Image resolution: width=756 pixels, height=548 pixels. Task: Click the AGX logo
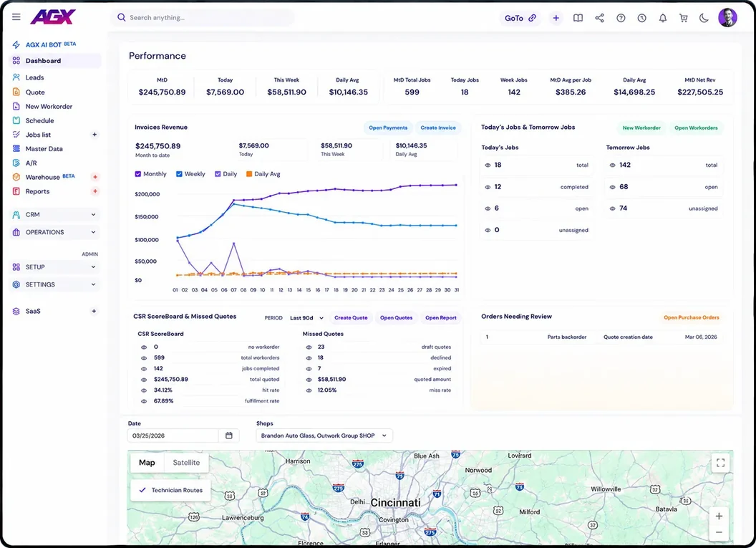(x=53, y=17)
